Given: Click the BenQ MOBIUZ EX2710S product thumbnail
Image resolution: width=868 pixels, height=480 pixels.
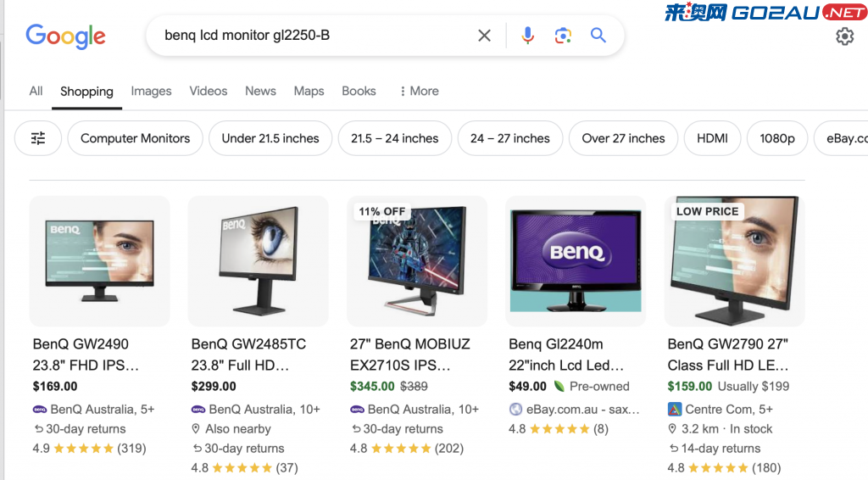Looking at the screenshot, I should point(417,260).
